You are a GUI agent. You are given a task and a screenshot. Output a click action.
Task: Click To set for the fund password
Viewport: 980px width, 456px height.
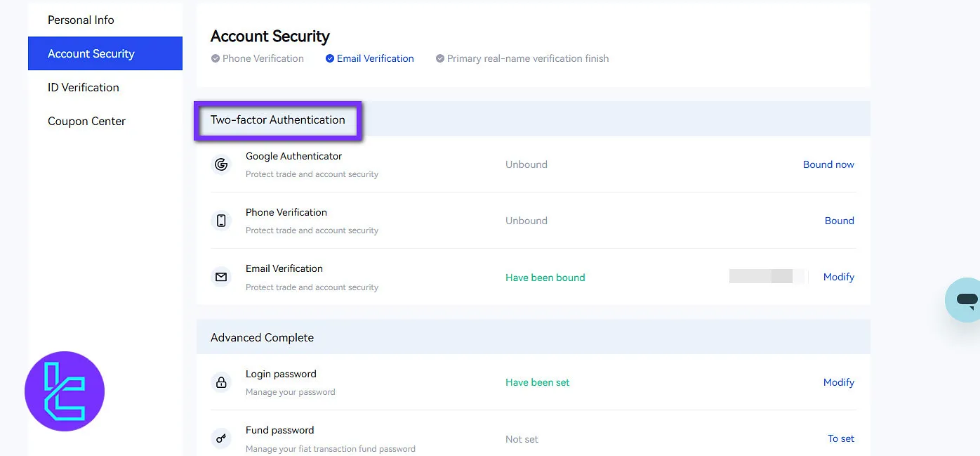click(841, 438)
